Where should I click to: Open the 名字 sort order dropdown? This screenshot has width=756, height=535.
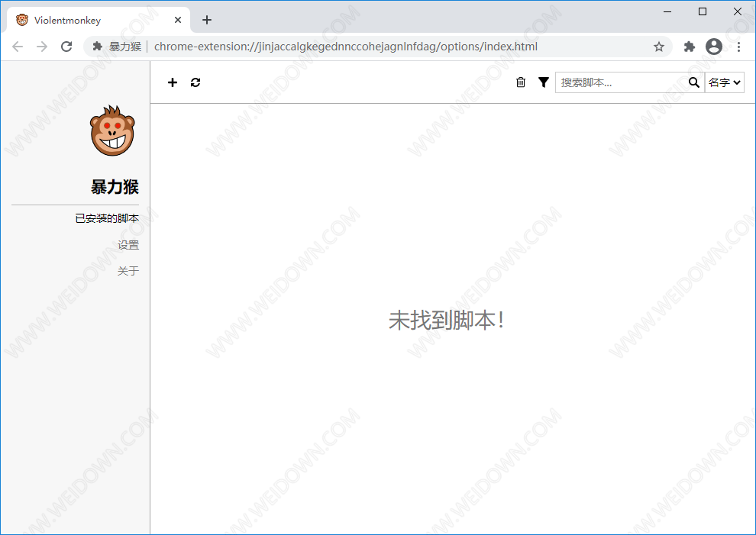coord(725,82)
